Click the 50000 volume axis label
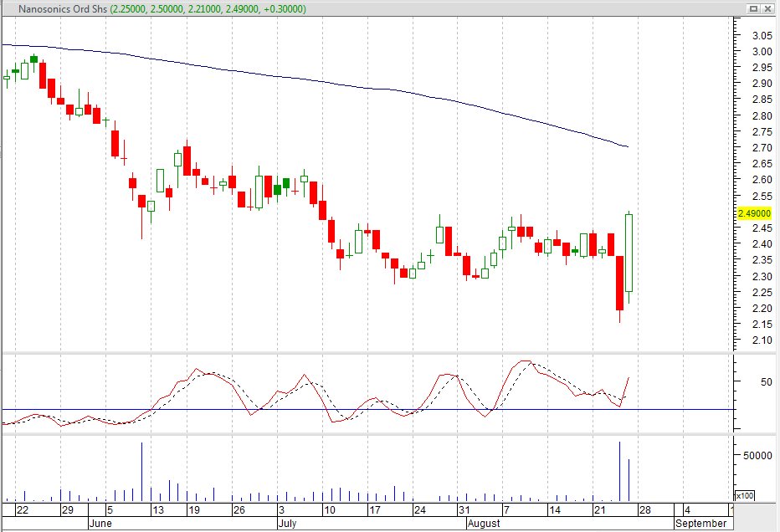Image resolution: width=780 pixels, height=532 pixels. (757, 455)
